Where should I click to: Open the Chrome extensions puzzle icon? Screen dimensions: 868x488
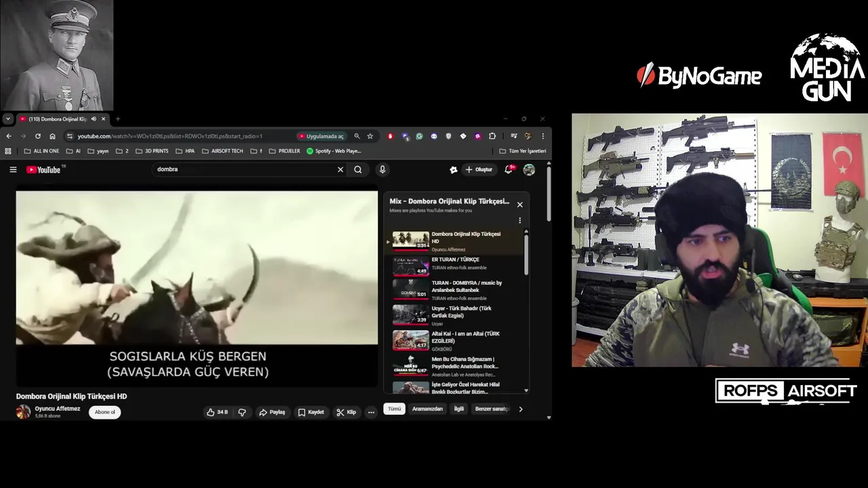tap(492, 136)
